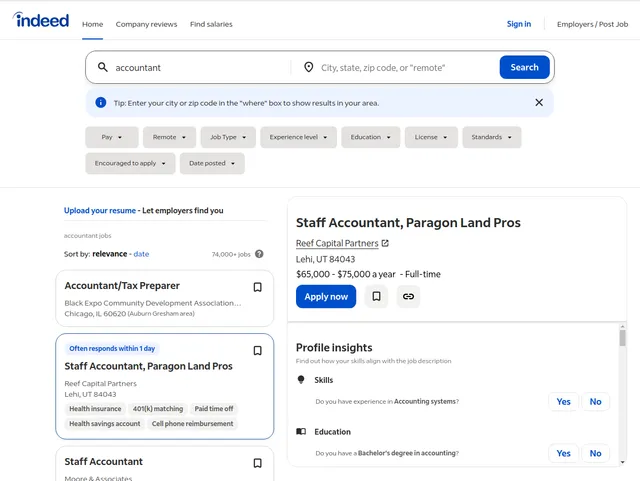Expand the Job Type filter
This screenshot has height=481, width=640.
pyautogui.click(x=228, y=137)
